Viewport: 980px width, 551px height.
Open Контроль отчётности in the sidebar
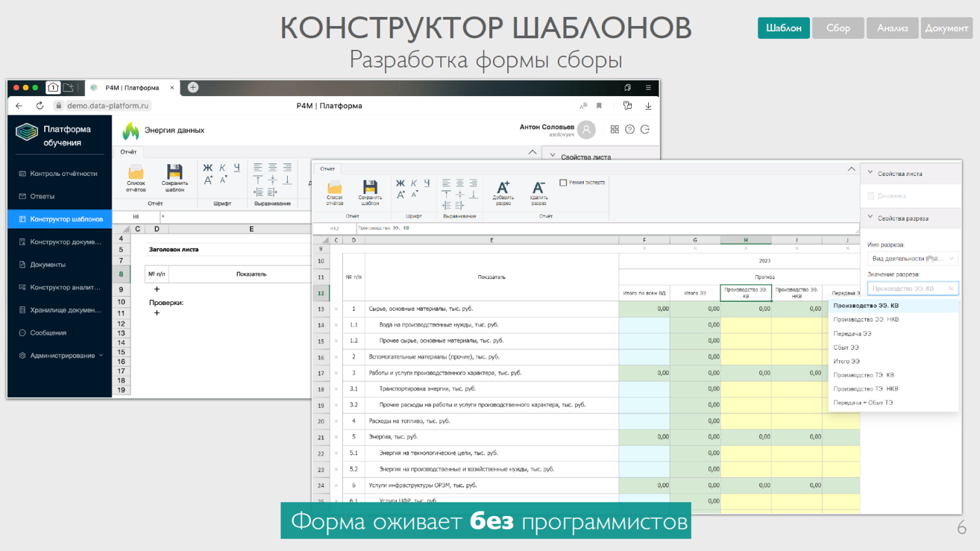coord(60,173)
